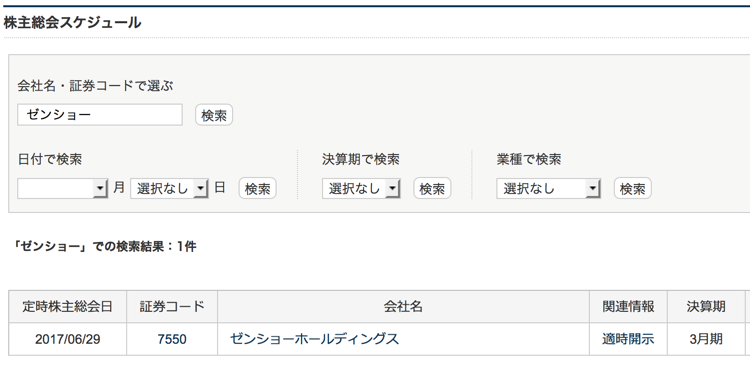Click the 証券コード column header
The width and height of the screenshot is (750, 365).
172,306
